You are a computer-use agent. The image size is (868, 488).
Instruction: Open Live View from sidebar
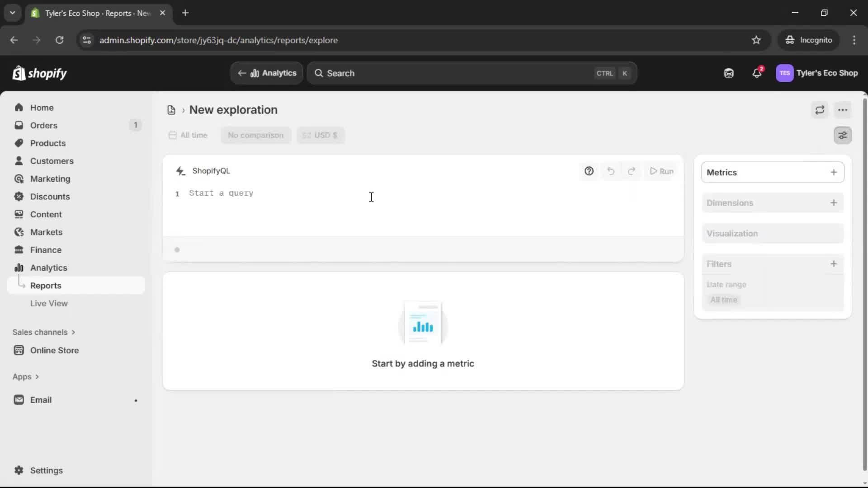(49, 303)
